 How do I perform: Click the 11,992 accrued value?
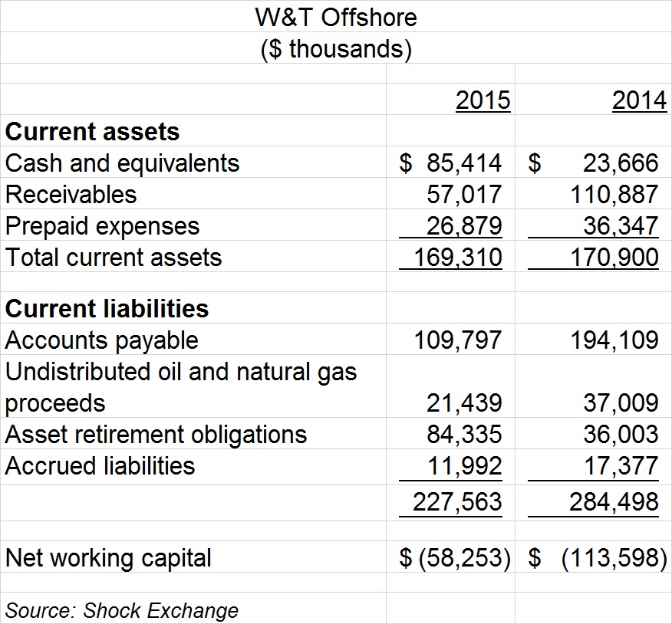click(x=465, y=466)
